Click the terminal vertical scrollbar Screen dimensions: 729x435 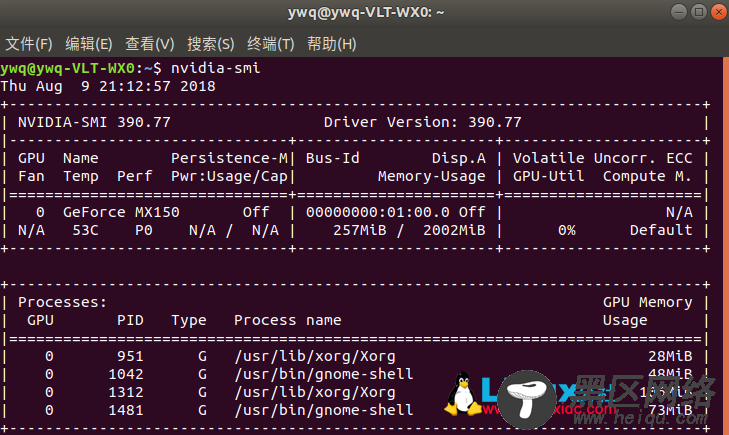726,245
